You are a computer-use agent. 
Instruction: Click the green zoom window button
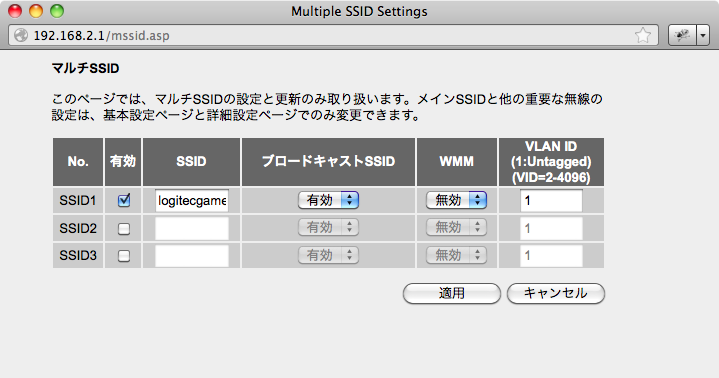[57, 11]
